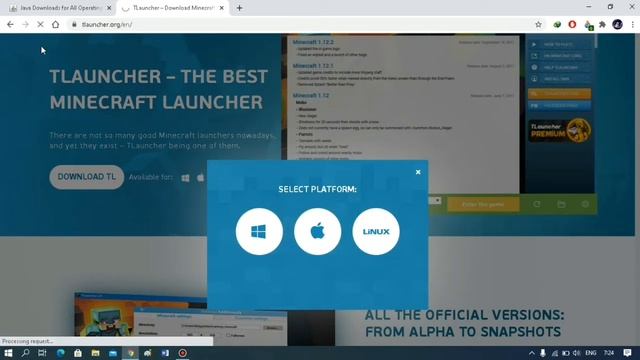Open Microsoft Store from taskbar
The image size is (640, 360).
(78, 353)
